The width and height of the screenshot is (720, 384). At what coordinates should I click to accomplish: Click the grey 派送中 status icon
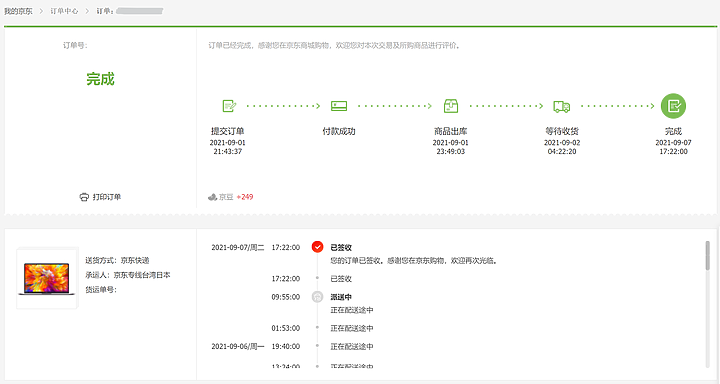point(317,297)
